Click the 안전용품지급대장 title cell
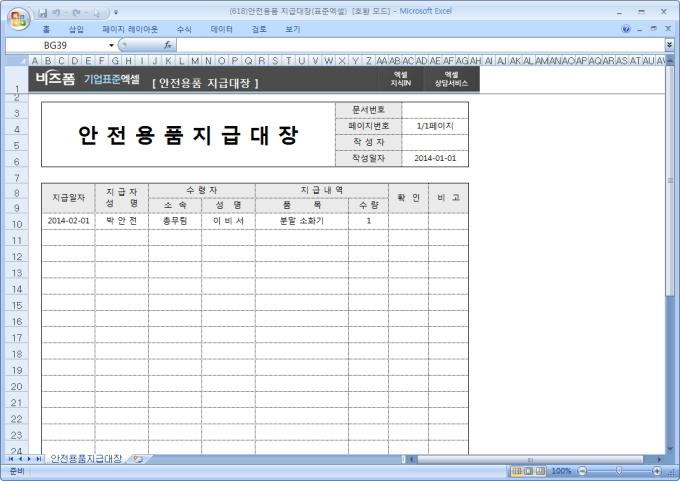Screen dimensions: 680x481 [x=188, y=134]
